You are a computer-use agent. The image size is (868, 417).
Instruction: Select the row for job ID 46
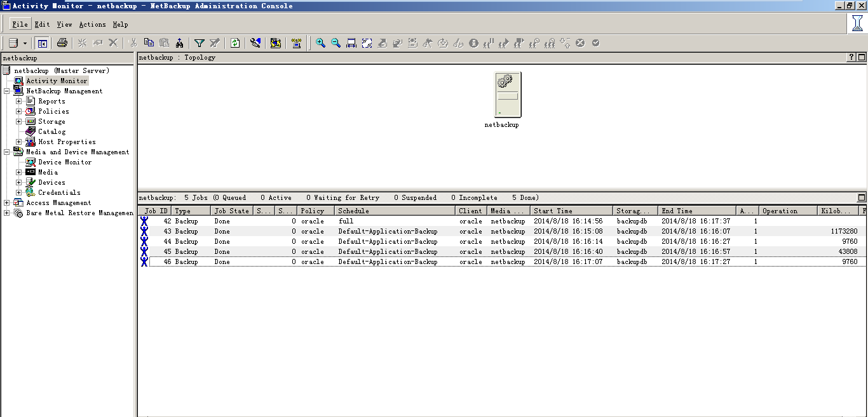(502, 261)
